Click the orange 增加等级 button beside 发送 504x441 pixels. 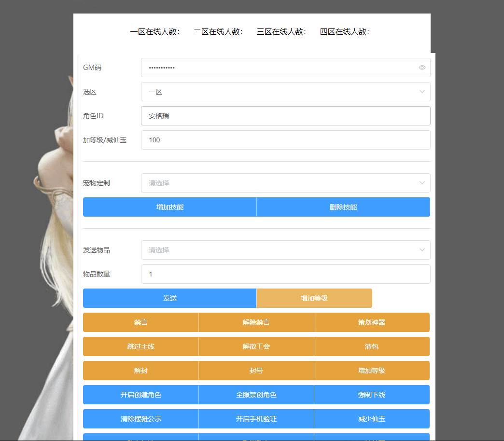[314, 298]
